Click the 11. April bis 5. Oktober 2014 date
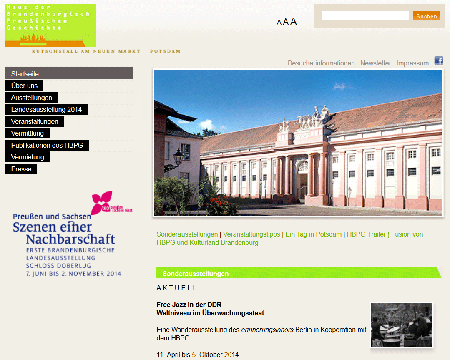 (x=198, y=354)
